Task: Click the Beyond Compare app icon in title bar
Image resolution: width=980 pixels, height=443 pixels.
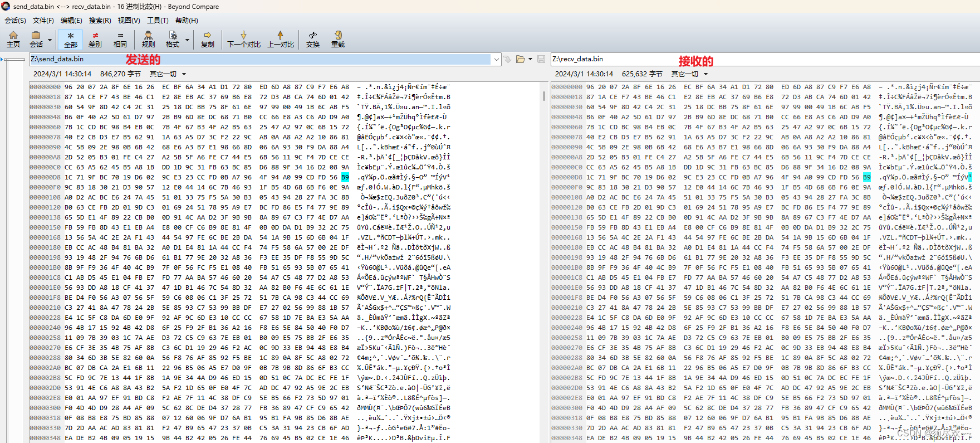Action: pos(6,7)
